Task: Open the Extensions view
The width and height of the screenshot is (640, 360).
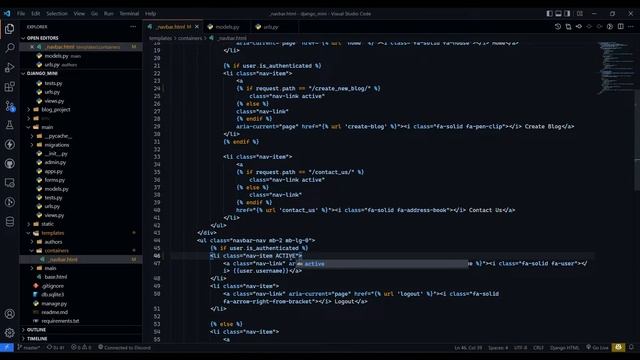Action: coord(9,87)
